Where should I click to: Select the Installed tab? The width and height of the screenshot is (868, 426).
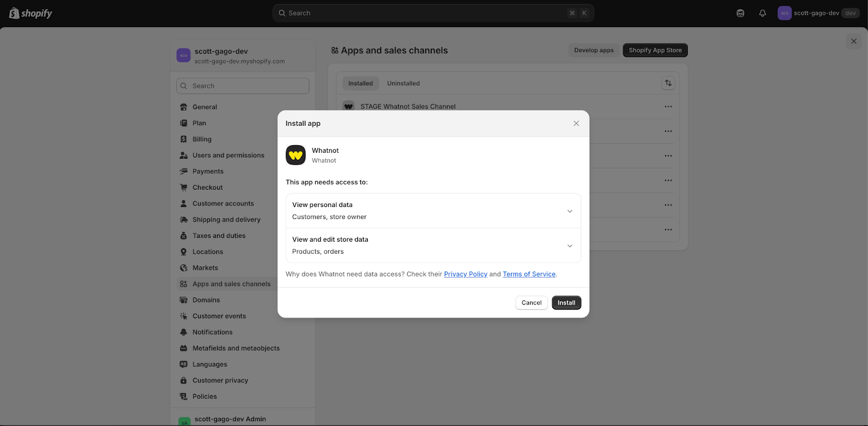point(361,83)
